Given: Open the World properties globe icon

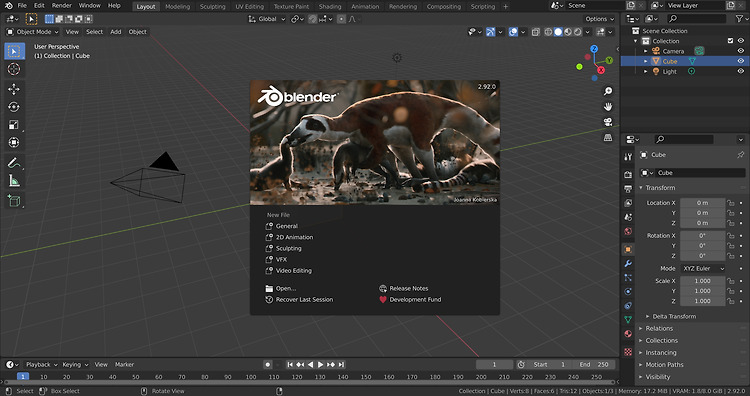Looking at the screenshot, I should pos(628,231).
